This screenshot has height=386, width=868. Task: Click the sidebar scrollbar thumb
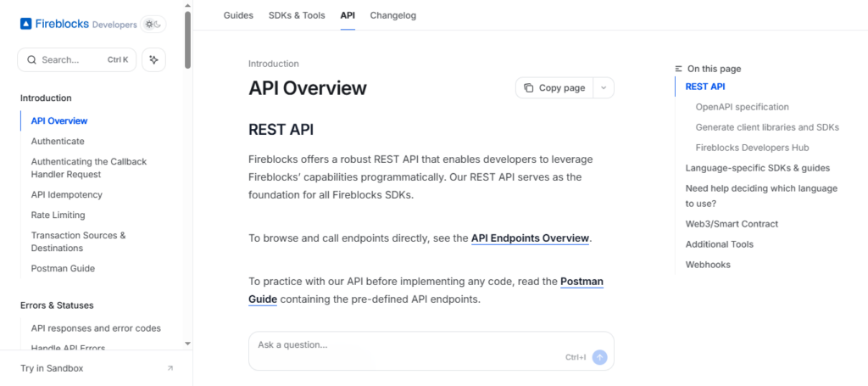tap(187, 40)
